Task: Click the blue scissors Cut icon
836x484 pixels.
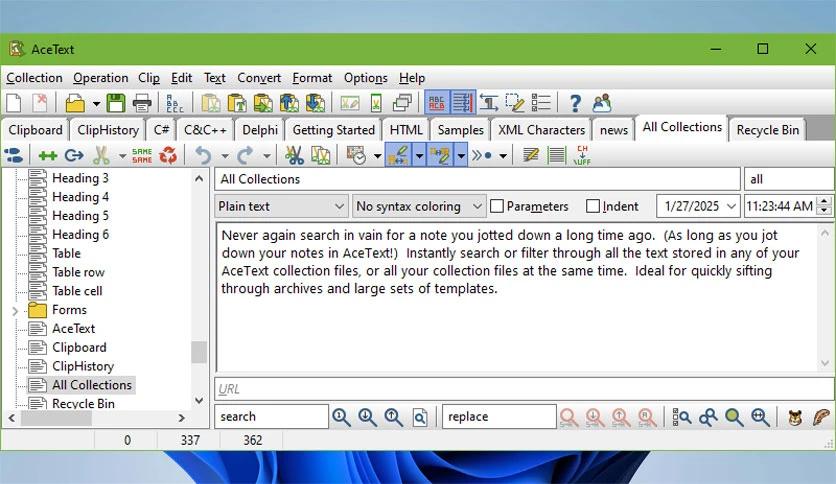Action: pyautogui.click(x=294, y=155)
